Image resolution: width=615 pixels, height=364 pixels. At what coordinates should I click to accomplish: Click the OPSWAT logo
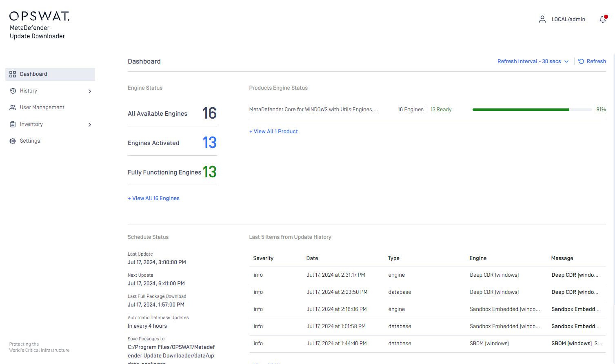39,16
